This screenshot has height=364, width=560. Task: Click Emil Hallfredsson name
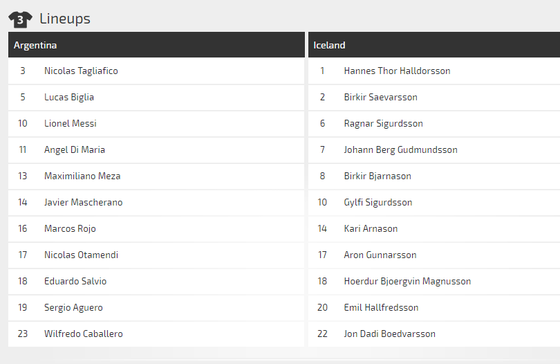(381, 308)
